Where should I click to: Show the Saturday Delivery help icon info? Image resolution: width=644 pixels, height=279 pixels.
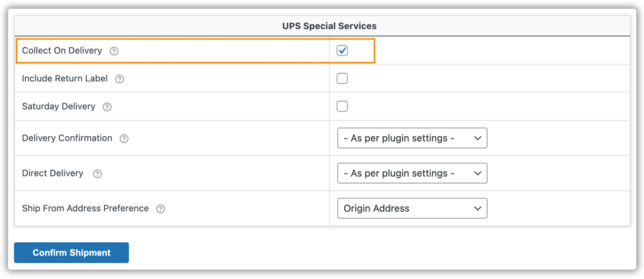coord(107,107)
